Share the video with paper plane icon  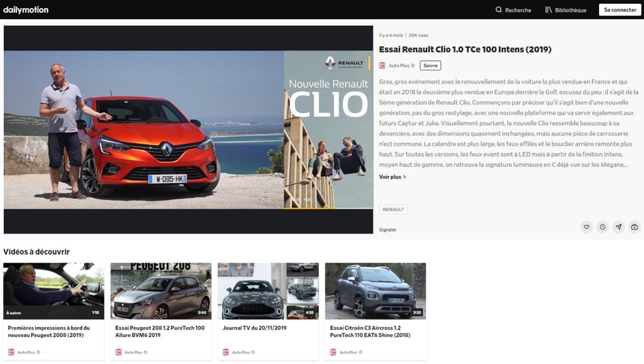coord(618,227)
